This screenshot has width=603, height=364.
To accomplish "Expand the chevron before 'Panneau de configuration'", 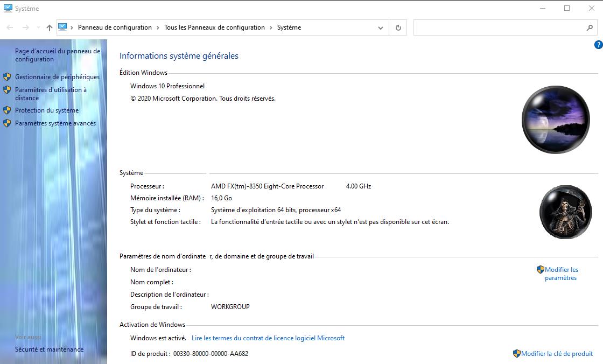I will coord(72,27).
